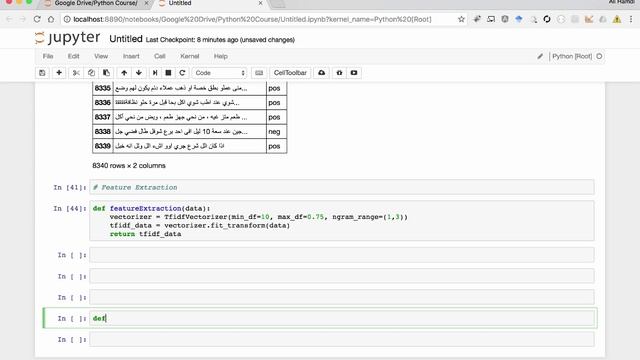Copy selected cells toolbar icon
This screenshot has width=640, height=360.
click(x=91, y=73)
